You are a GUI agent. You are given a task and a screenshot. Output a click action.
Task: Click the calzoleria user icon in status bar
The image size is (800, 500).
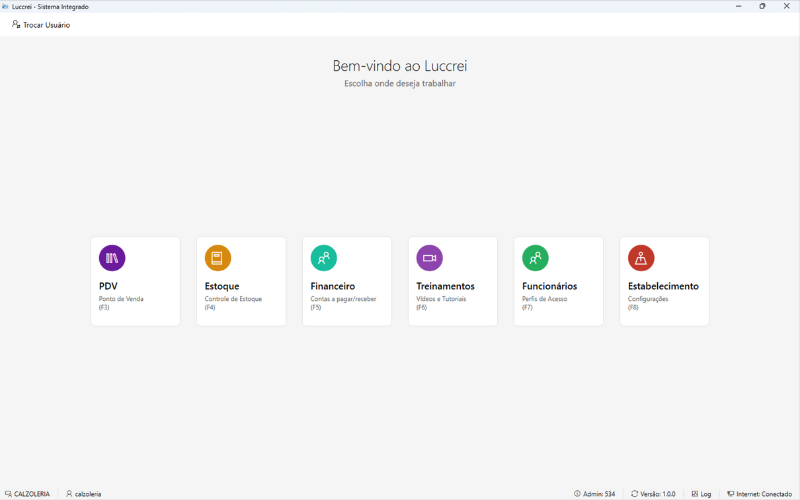(x=69, y=494)
